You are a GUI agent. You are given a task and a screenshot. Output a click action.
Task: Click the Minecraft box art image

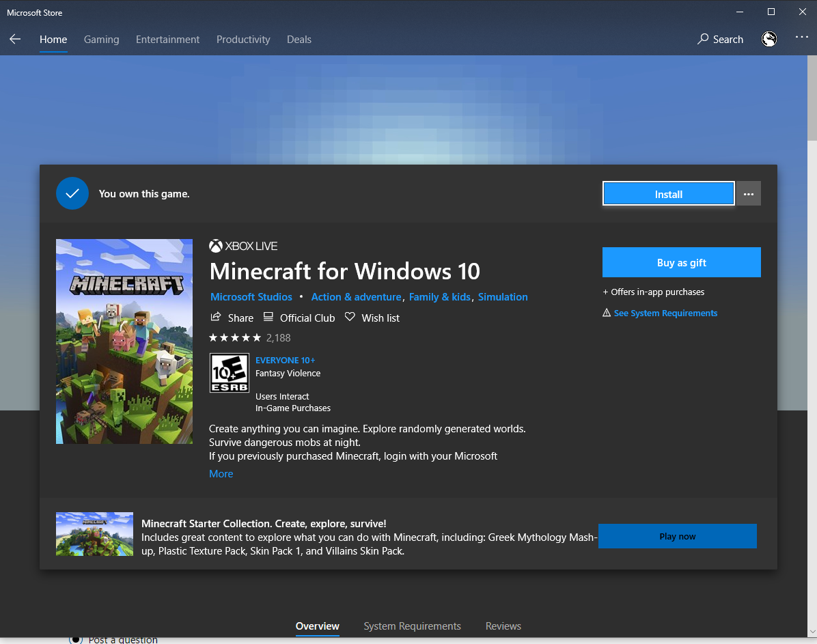click(x=124, y=341)
